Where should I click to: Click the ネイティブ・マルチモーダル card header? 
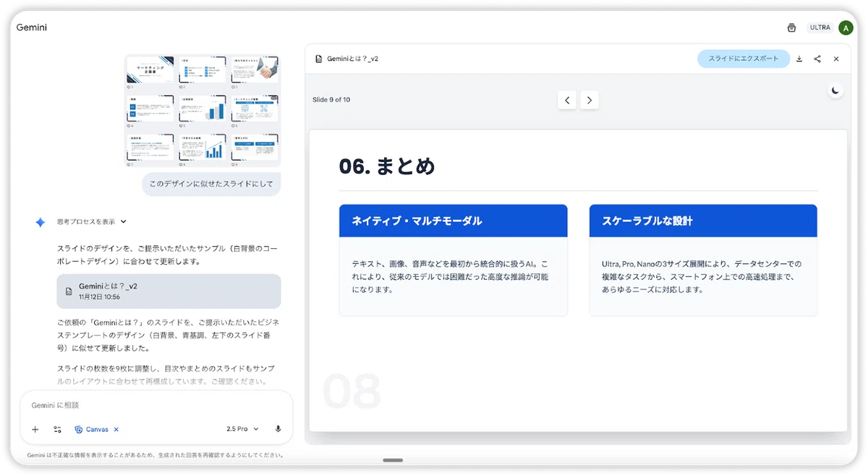(453, 221)
